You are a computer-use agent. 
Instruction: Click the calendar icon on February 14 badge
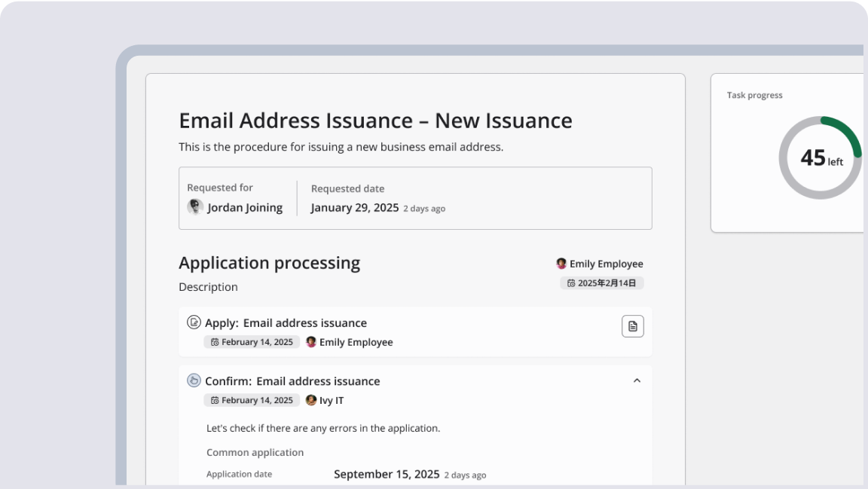pos(215,341)
